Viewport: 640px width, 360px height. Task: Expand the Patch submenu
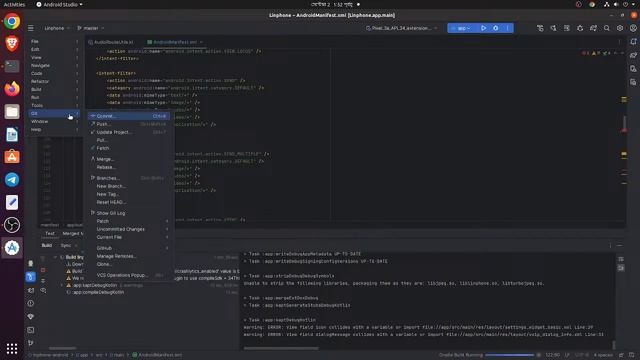pos(129,221)
